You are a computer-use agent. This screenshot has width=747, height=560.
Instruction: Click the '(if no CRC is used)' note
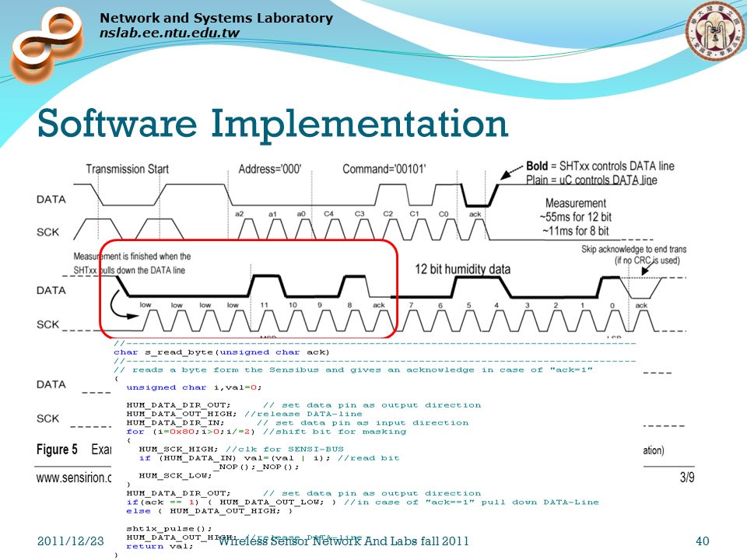(647, 260)
